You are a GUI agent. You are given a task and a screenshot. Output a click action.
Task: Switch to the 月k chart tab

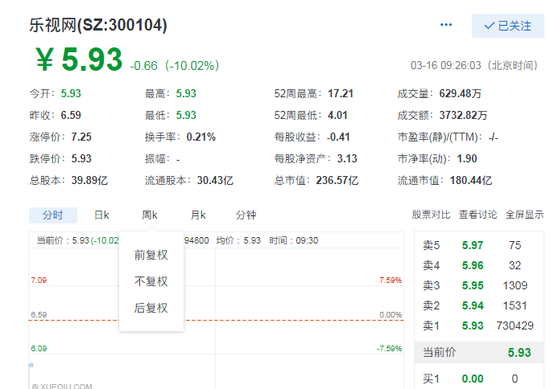(x=198, y=215)
